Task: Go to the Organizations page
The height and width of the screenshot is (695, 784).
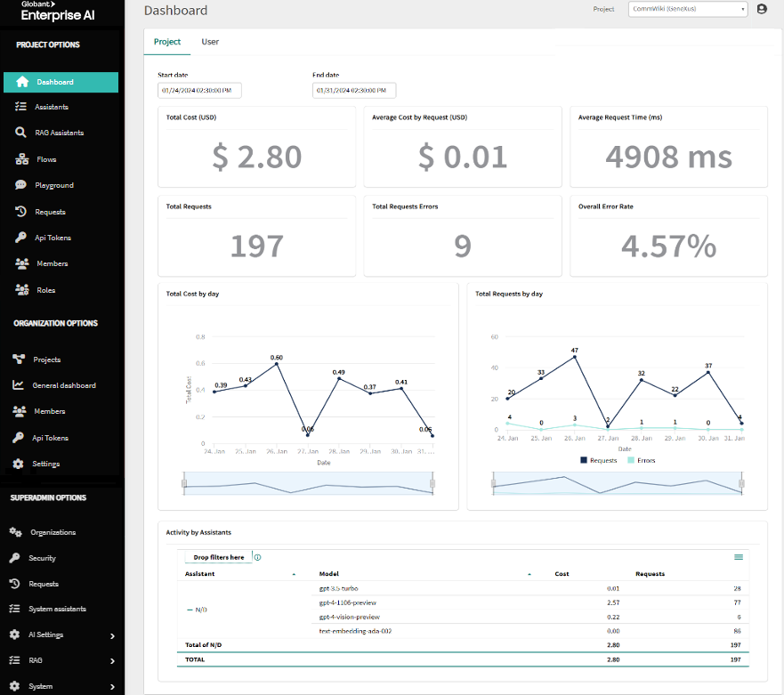Action: (53, 532)
